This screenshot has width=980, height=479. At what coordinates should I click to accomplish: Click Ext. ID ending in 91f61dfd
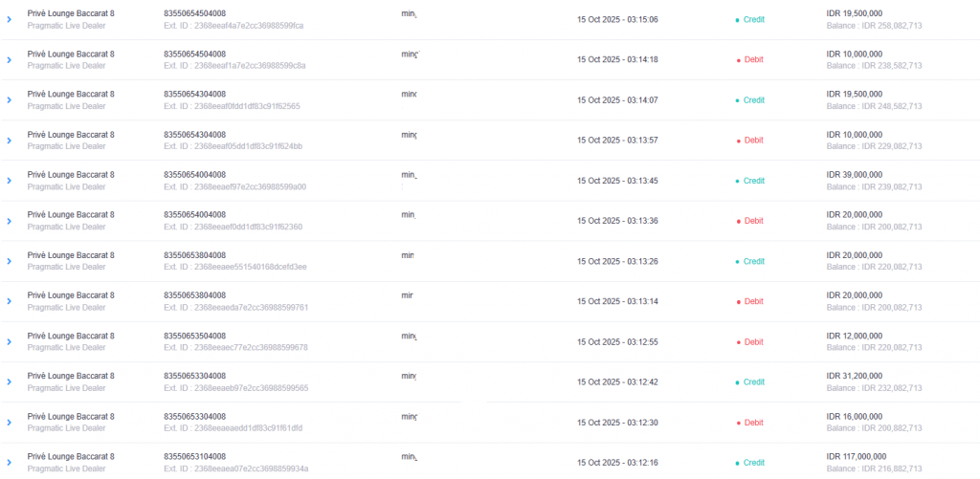click(x=233, y=428)
